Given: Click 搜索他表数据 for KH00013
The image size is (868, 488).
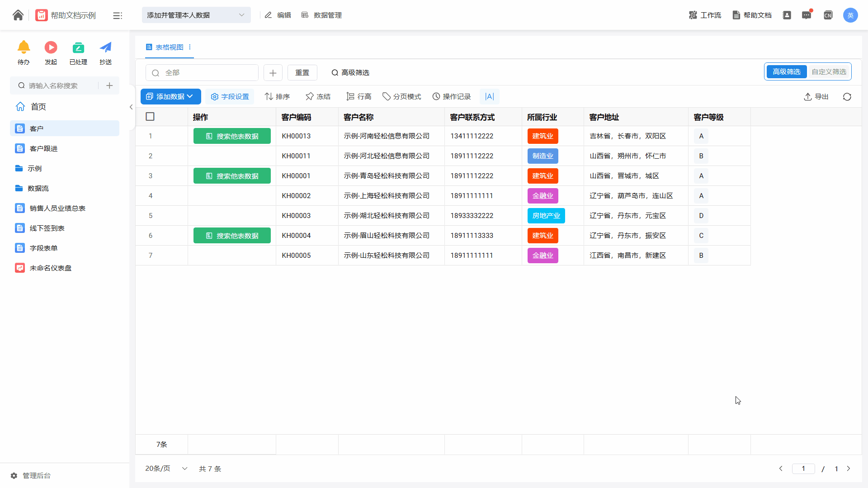Looking at the screenshot, I should coord(232,136).
